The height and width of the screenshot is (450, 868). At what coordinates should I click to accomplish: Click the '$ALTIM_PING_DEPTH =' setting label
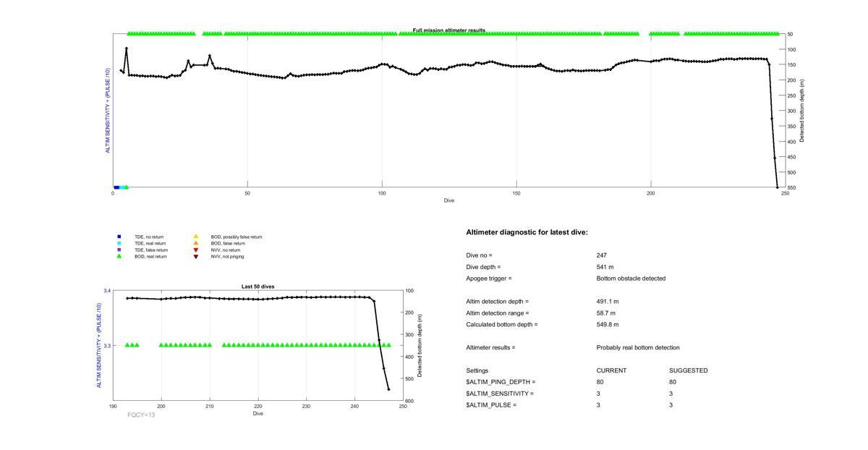501,382
